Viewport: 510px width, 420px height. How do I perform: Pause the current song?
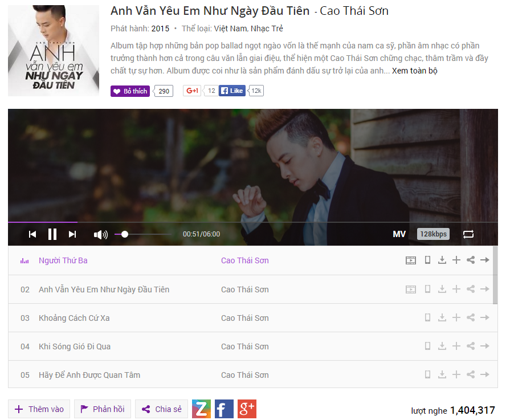tap(52, 234)
